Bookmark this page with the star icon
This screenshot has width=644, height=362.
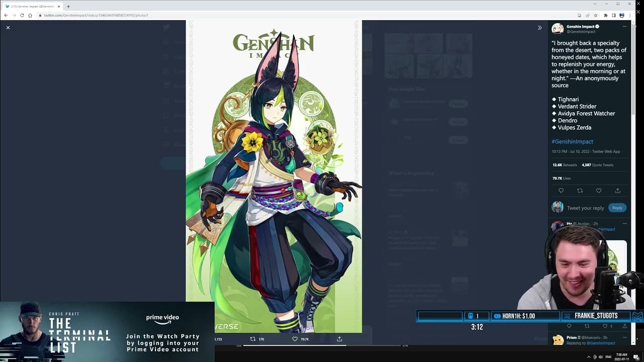[596, 16]
